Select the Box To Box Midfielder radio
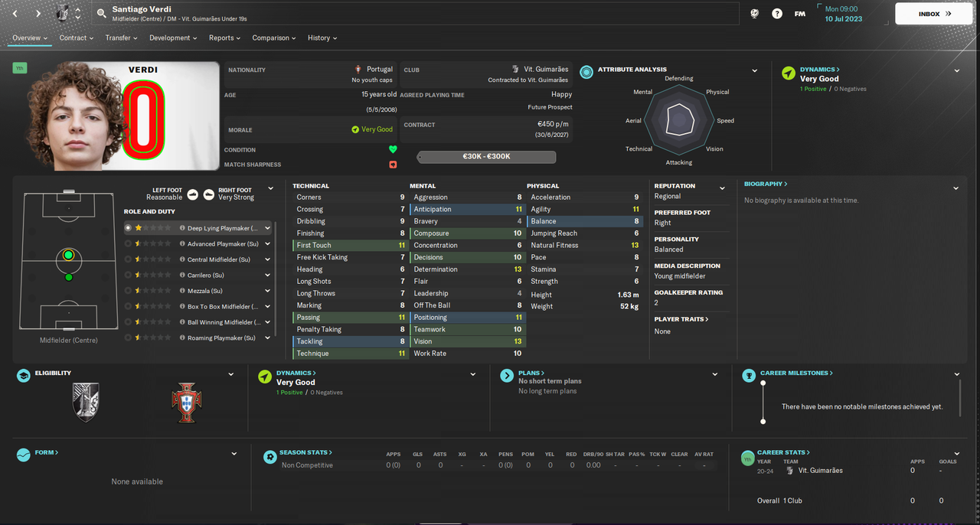Image resolution: width=980 pixels, height=525 pixels. 128,306
